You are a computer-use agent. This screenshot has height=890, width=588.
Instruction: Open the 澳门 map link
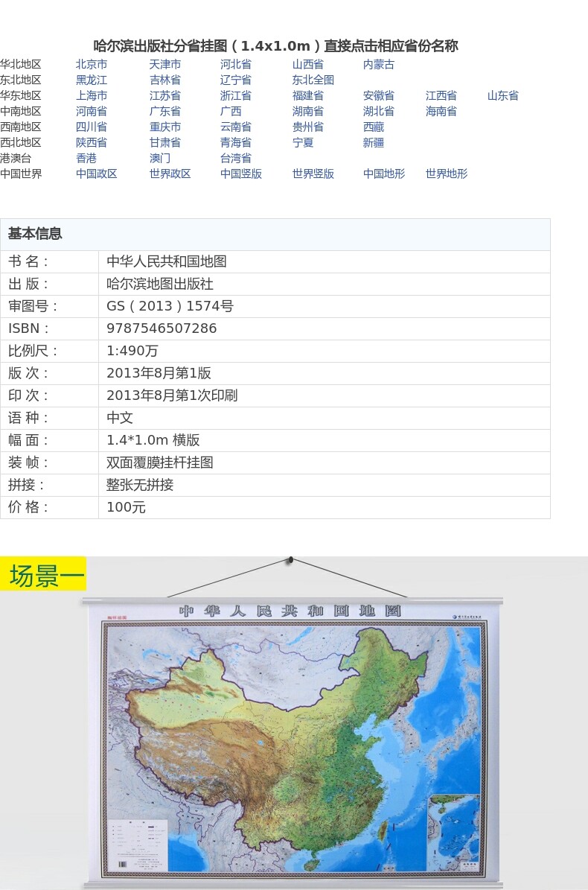160,158
